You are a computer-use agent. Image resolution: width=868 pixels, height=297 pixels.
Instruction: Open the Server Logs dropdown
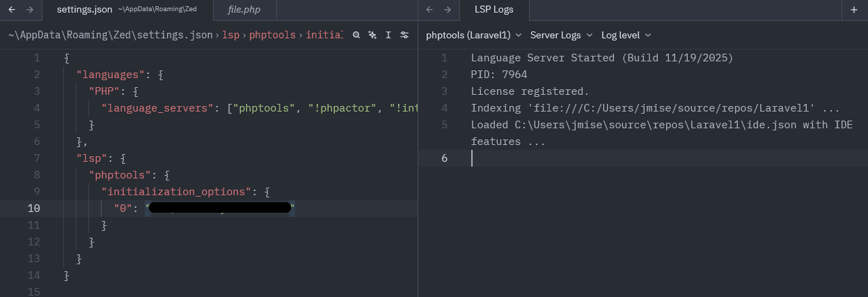point(560,35)
